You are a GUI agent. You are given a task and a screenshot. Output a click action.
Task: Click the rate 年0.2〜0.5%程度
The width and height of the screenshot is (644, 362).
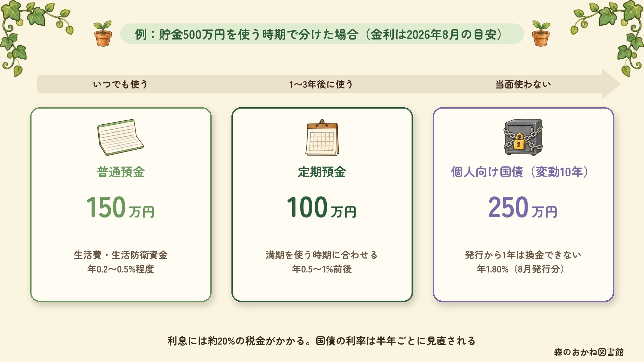(121, 269)
